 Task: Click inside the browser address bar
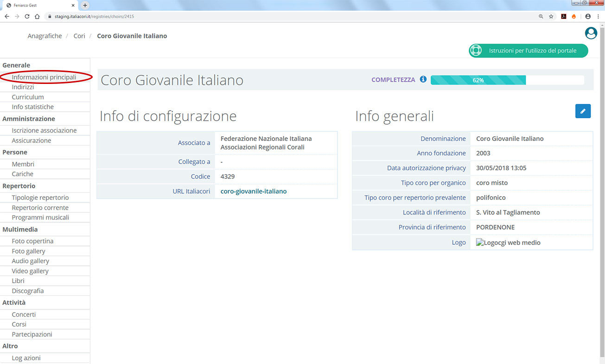185,16
